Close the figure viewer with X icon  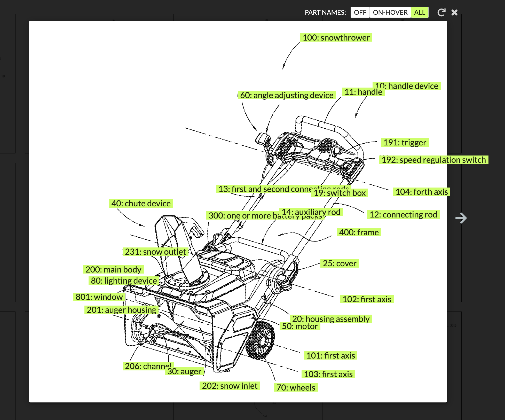[454, 12]
